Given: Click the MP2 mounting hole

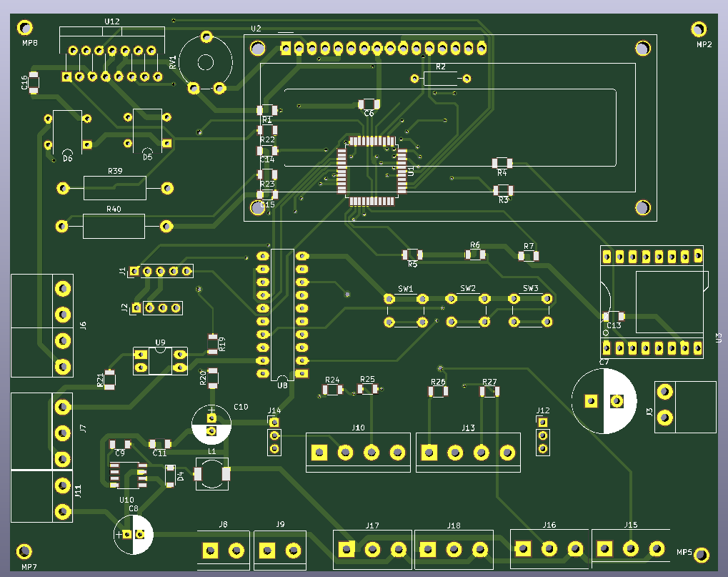Looking at the screenshot, I should 698,29.
